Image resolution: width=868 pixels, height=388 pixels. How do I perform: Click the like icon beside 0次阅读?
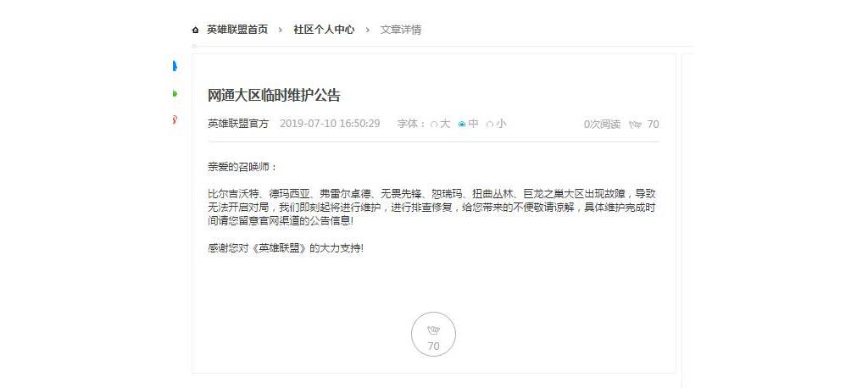[635, 125]
